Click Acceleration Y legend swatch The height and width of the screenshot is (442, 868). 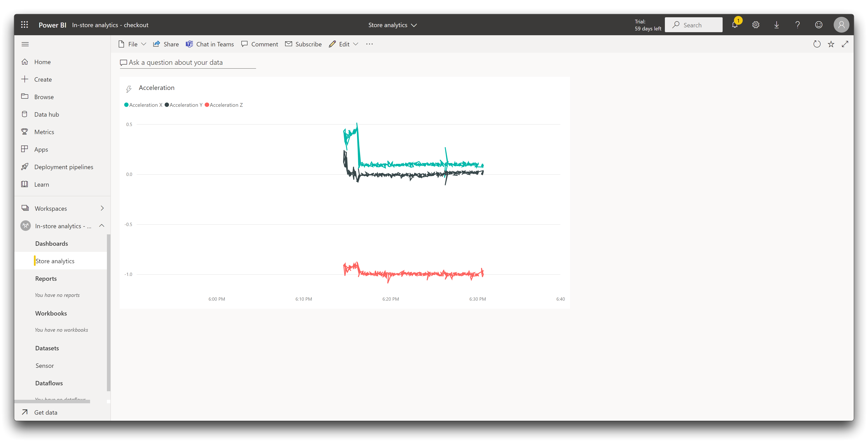point(166,105)
